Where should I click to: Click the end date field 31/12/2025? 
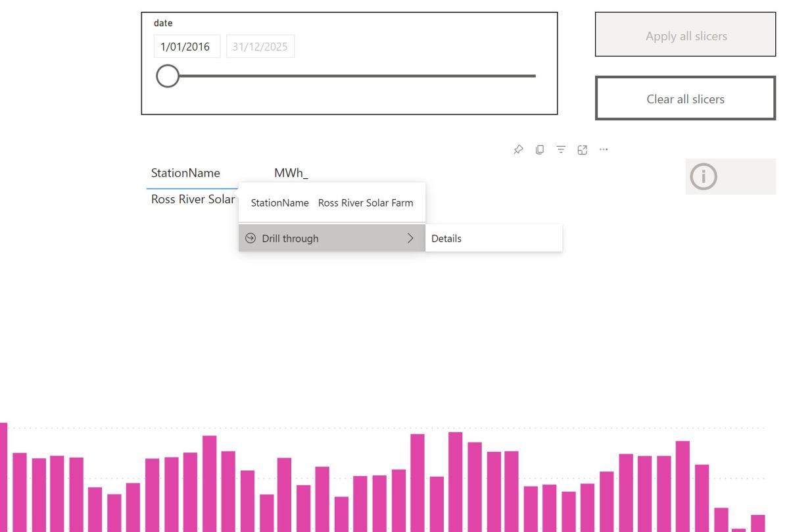click(260, 47)
